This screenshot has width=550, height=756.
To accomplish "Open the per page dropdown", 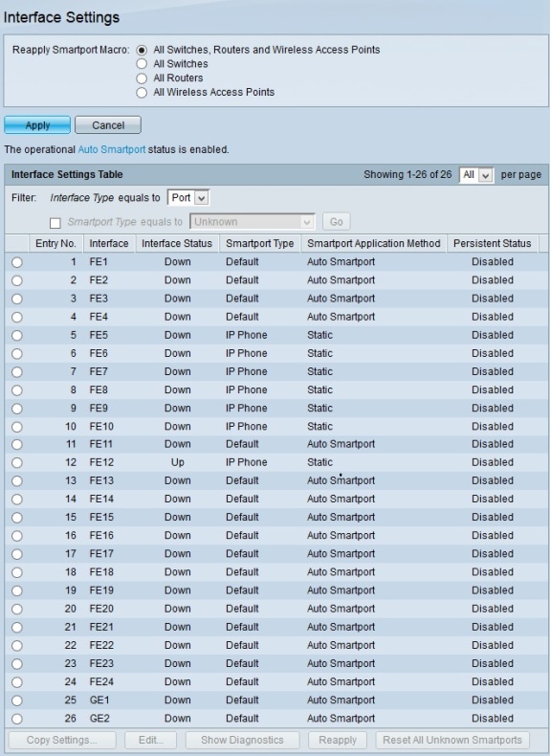I will click(476, 175).
